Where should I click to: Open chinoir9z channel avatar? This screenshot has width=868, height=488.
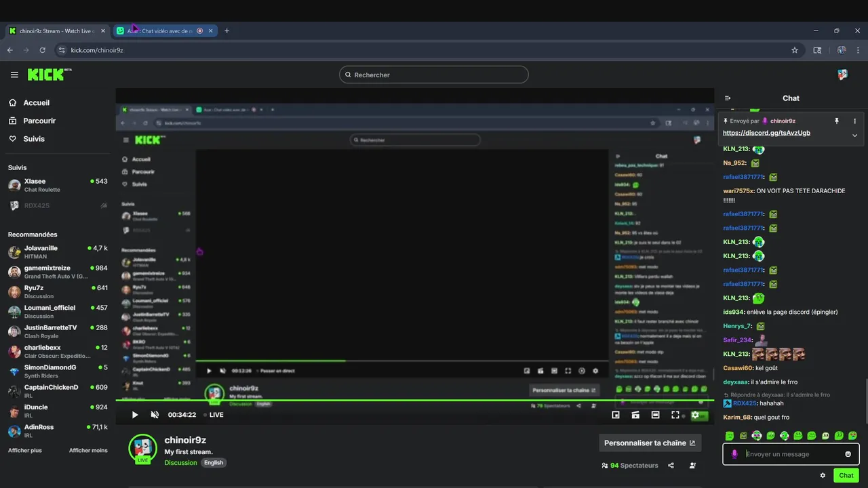tap(142, 448)
